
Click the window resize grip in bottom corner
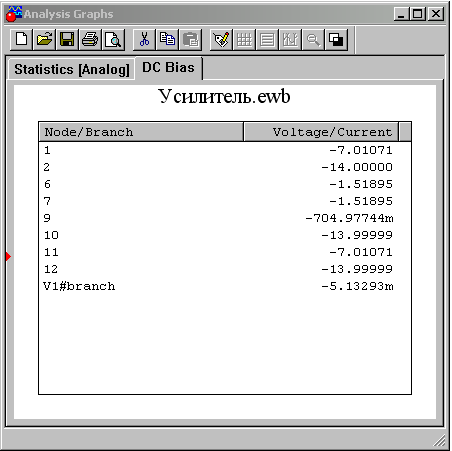pyautogui.click(x=440, y=440)
